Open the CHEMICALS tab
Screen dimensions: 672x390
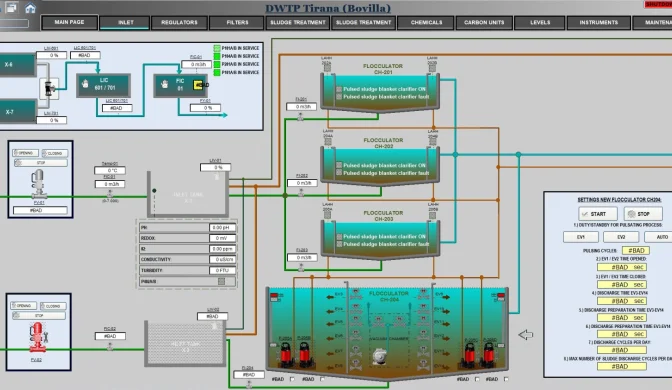pos(426,23)
